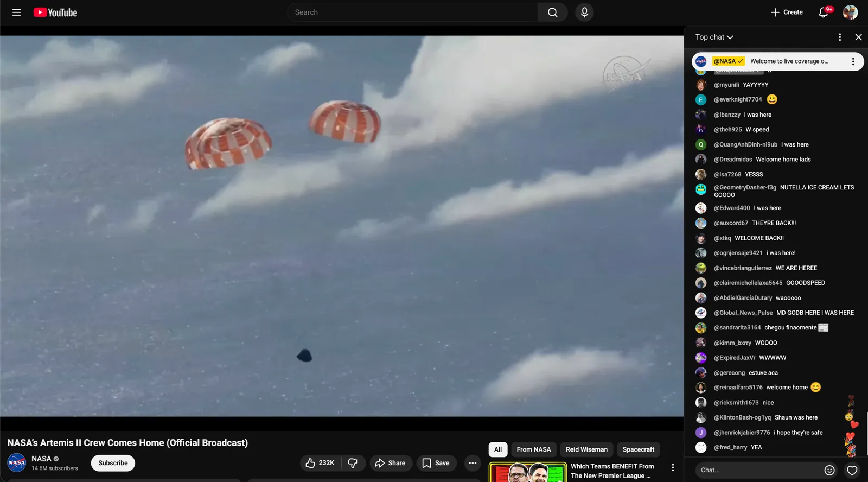Go to YouTube home via logo
Screen dimensions: 868x482
click(x=55, y=12)
